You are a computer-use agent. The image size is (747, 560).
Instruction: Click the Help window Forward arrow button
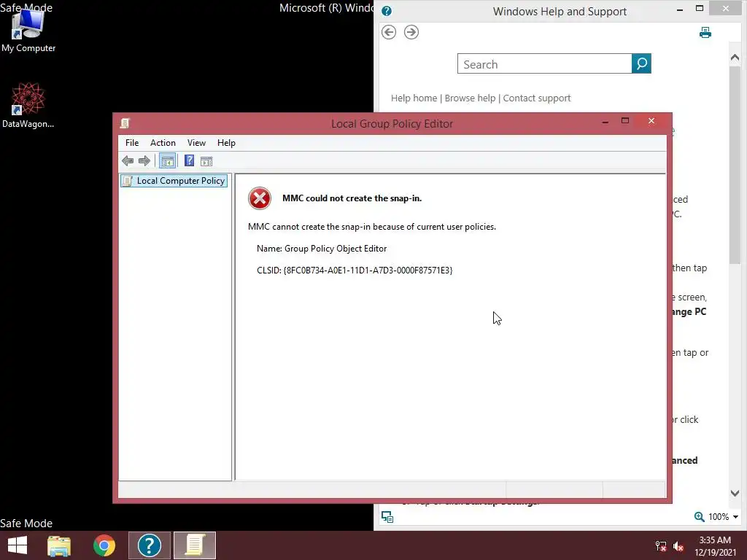click(x=411, y=32)
